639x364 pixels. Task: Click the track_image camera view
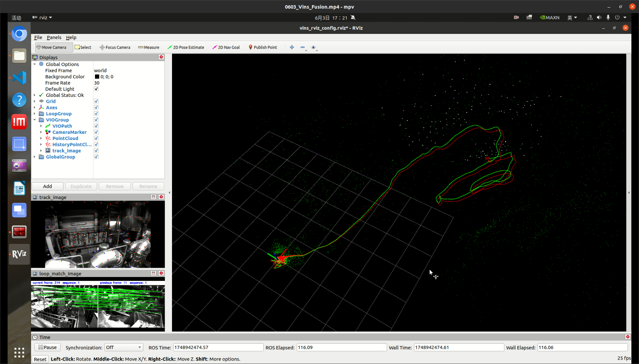tap(98, 235)
